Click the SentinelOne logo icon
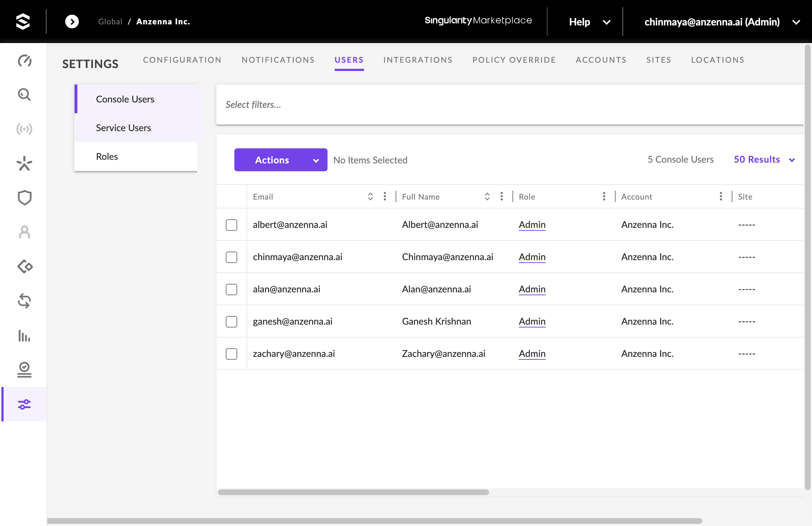This screenshot has width=812, height=526. tap(23, 21)
